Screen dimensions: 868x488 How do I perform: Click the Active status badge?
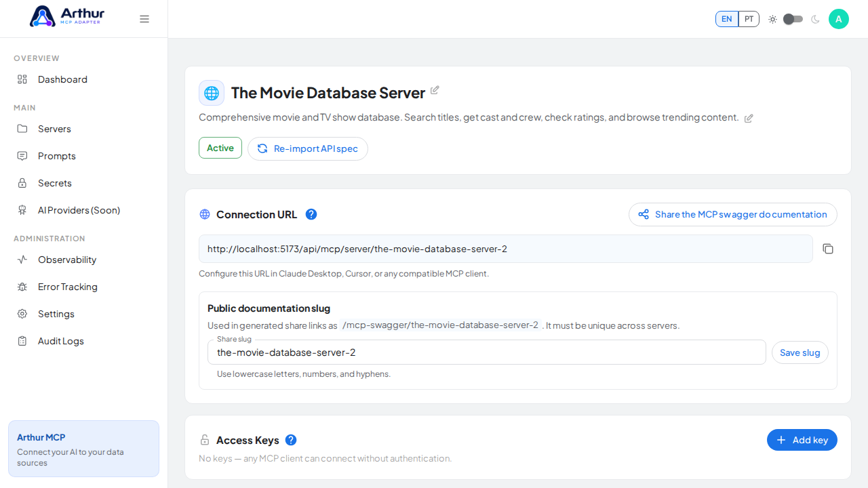(220, 148)
